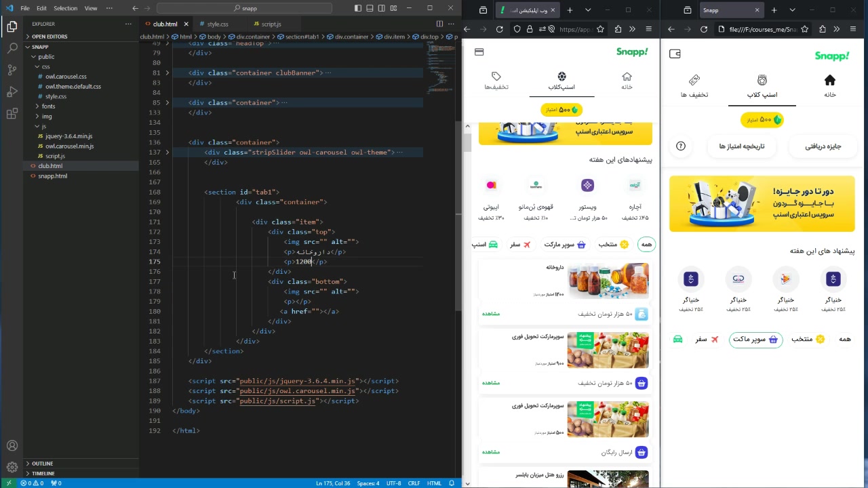Select the سفر filter chip in the left page

coord(520,244)
